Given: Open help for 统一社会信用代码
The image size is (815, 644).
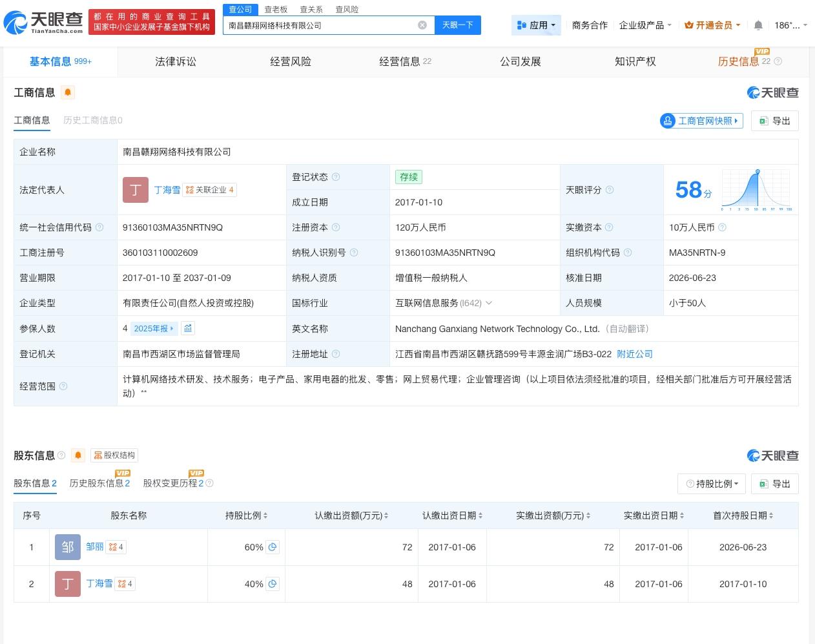Looking at the screenshot, I should 99,227.
